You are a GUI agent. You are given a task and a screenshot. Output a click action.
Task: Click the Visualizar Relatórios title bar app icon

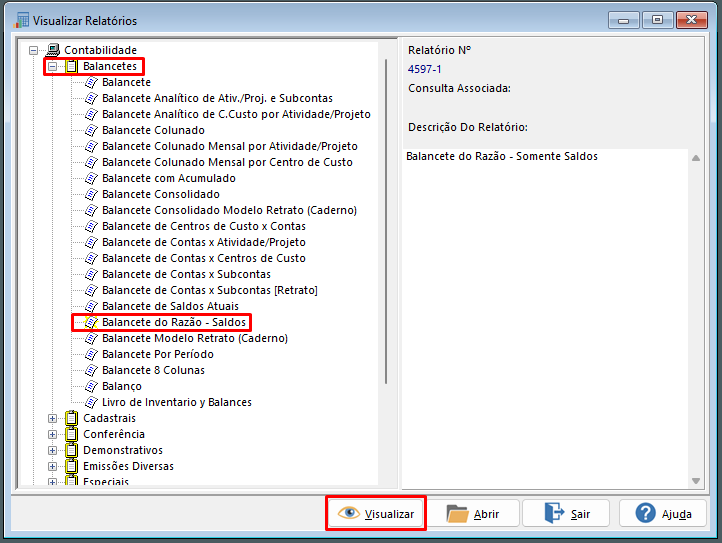[x=21, y=20]
